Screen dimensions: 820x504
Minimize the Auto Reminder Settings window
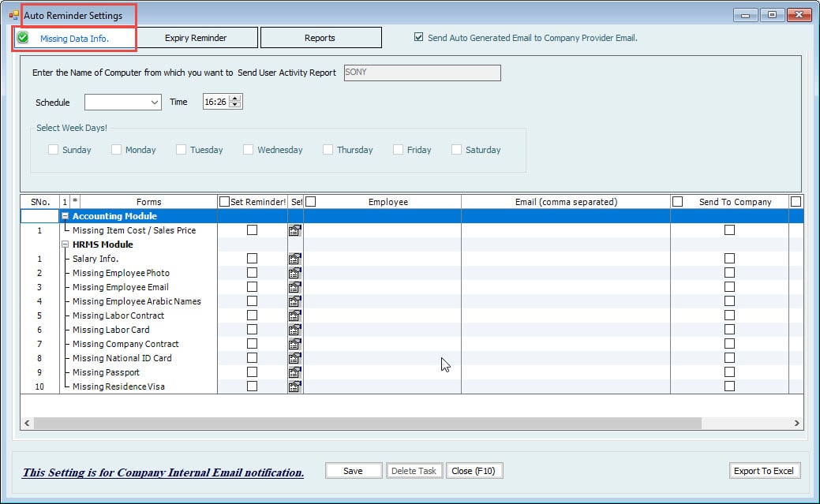coord(745,15)
